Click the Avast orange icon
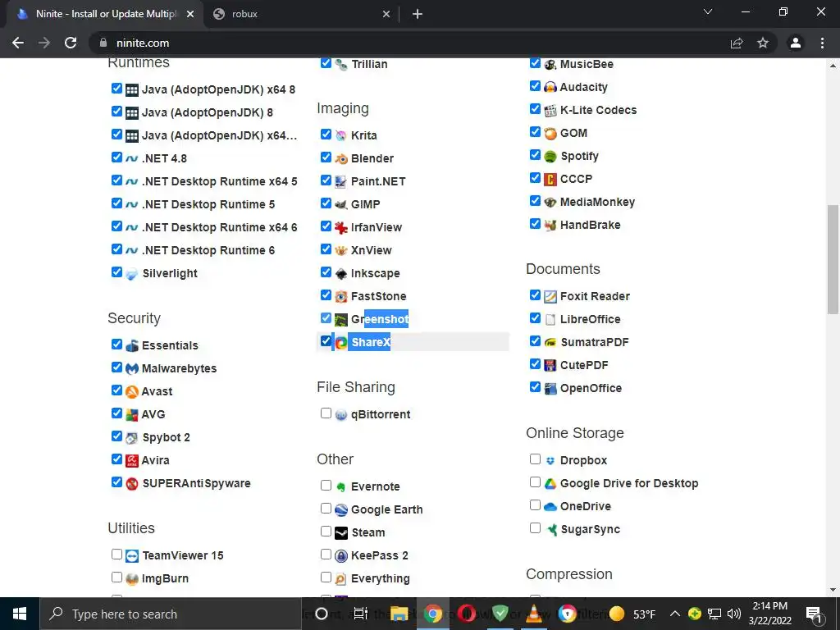840x630 pixels. (132, 391)
